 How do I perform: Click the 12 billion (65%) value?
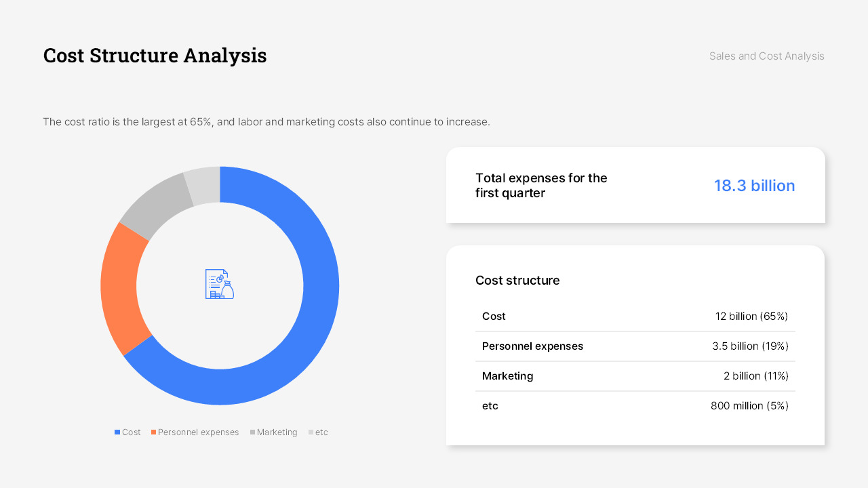click(x=751, y=316)
